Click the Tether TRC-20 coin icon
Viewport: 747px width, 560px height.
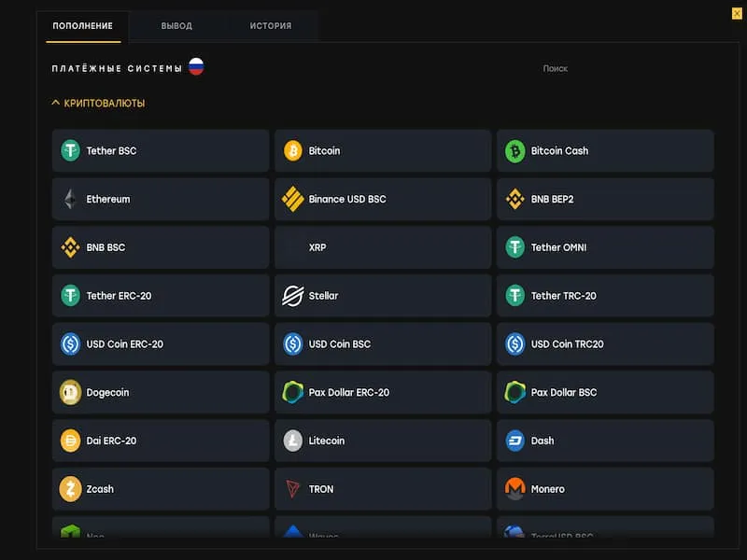(515, 296)
